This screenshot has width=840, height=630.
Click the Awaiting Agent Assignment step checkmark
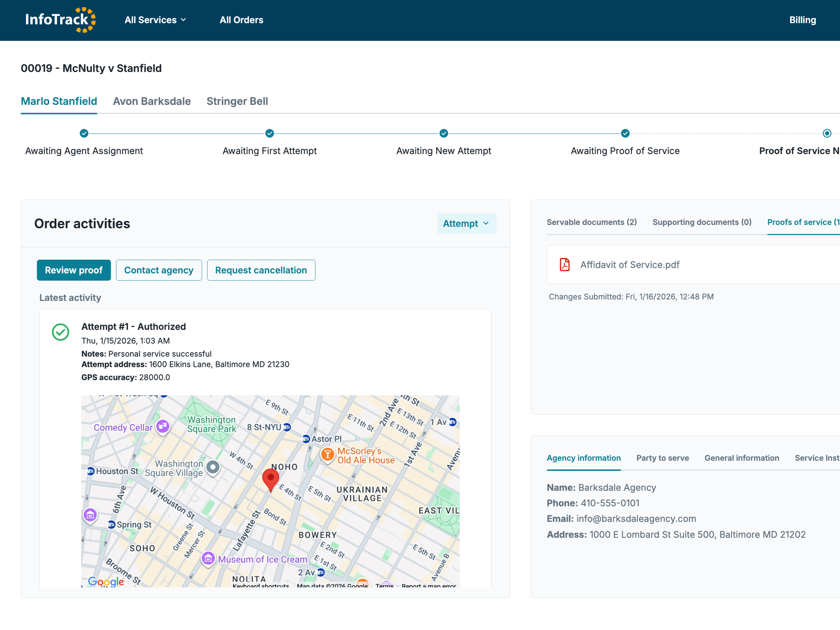[x=84, y=133]
